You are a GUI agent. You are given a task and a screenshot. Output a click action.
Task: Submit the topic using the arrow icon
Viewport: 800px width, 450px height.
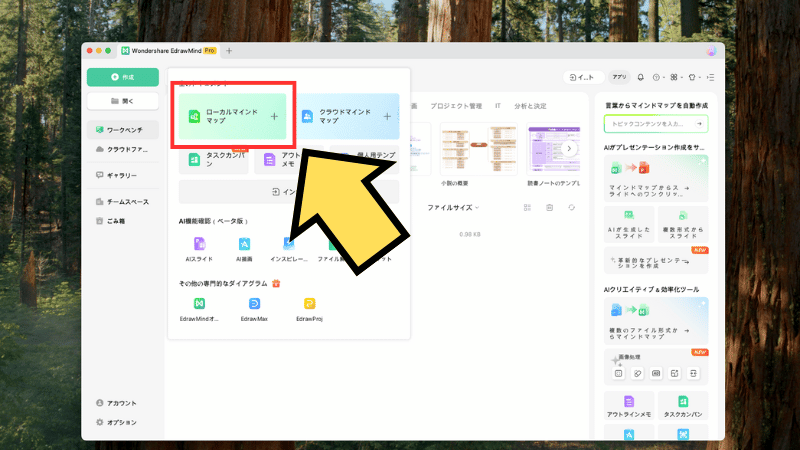[x=699, y=123]
